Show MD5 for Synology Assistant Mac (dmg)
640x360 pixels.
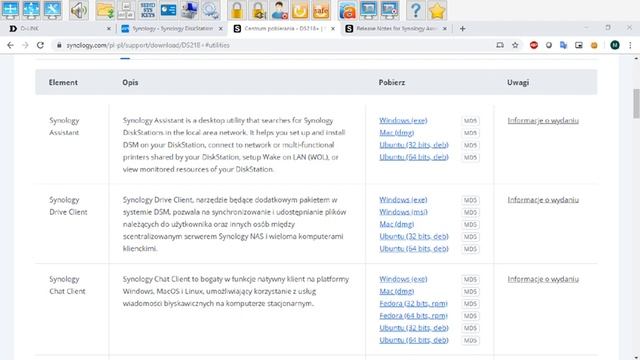[470, 133]
